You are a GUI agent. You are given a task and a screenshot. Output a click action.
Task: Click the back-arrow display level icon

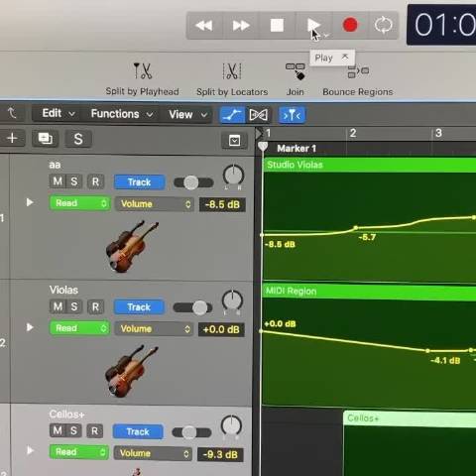click(x=12, y=113)
